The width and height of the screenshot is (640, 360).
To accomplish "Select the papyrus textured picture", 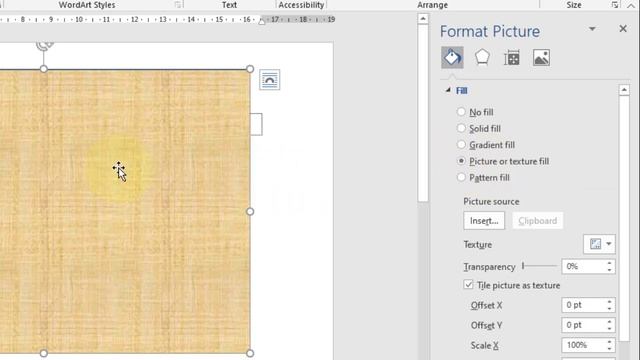I will point(124,211).
